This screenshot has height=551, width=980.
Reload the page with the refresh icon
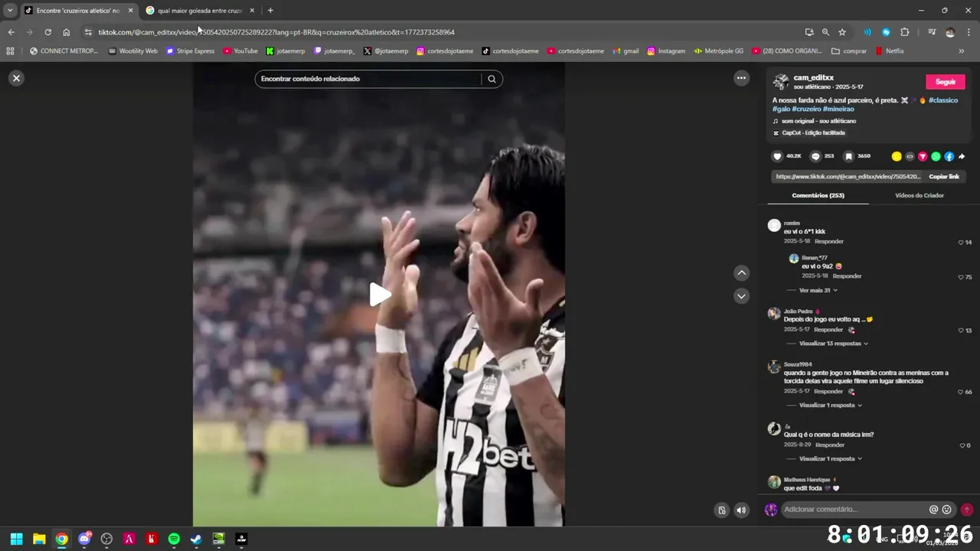click(x=47, y=32)
